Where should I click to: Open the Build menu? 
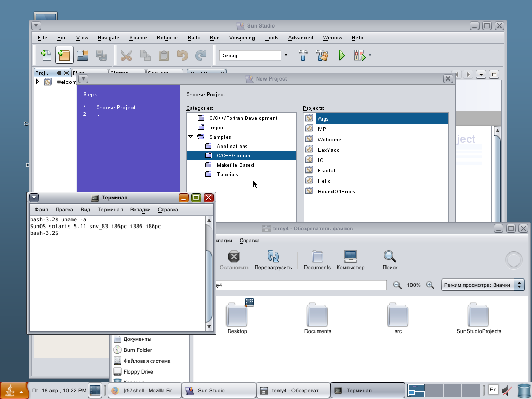click(194, 37)
